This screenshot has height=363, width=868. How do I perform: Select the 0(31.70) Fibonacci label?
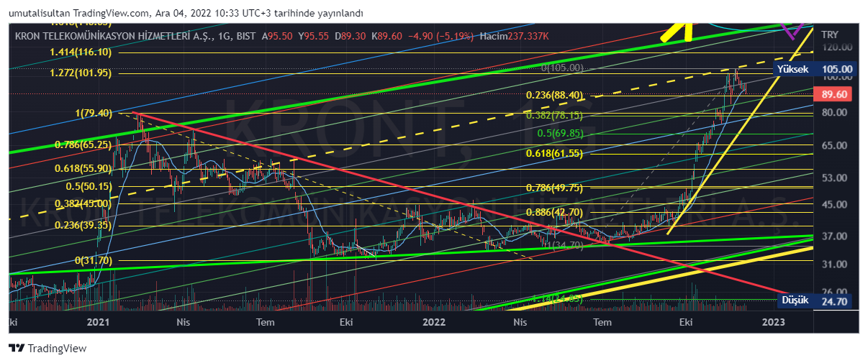94,260
